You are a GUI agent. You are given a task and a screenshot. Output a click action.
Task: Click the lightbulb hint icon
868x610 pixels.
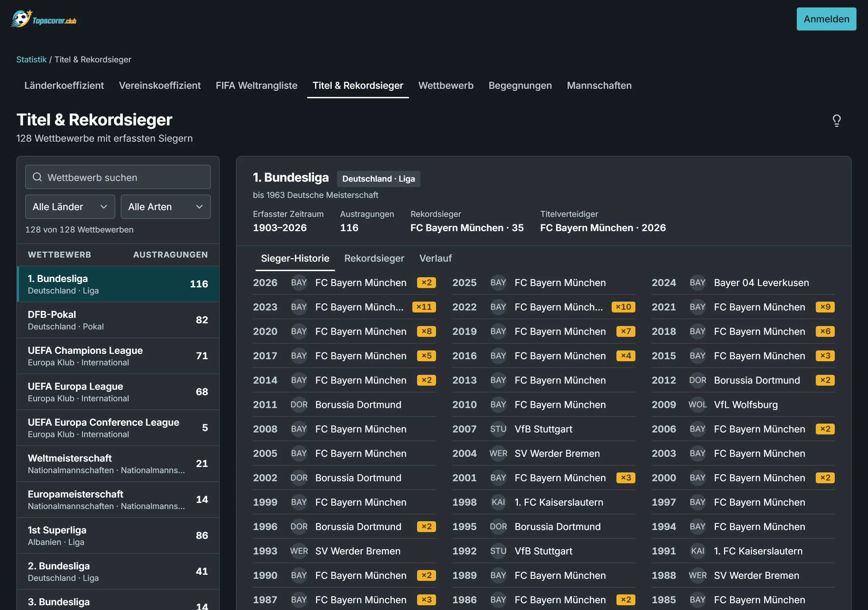(836, 121)
